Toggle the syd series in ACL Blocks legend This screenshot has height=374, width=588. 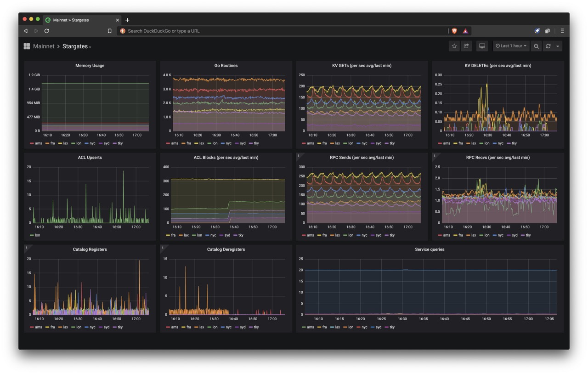pos(227,235)
